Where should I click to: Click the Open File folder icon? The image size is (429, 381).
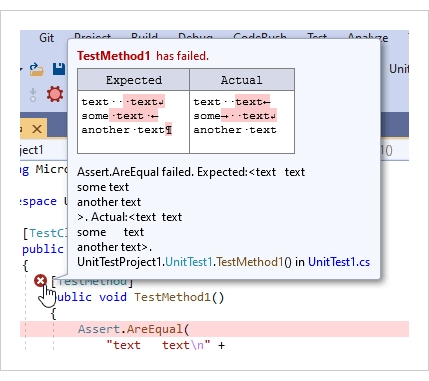(x=37, y=69)
